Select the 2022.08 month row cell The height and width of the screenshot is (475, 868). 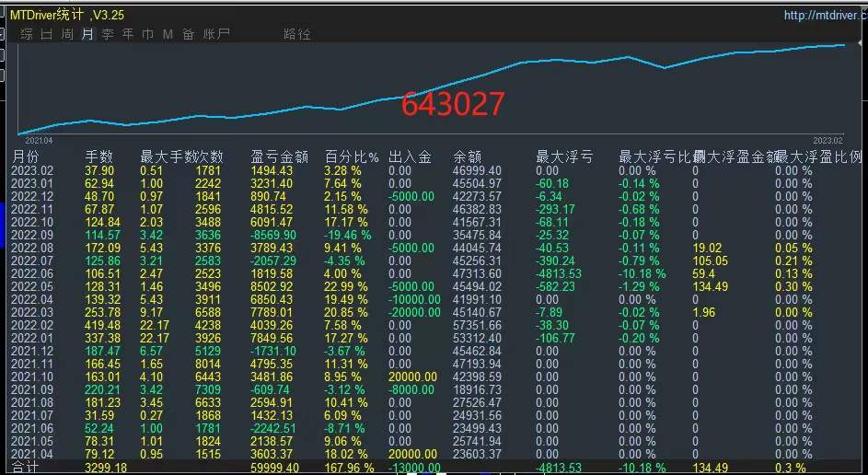[32, 248]
